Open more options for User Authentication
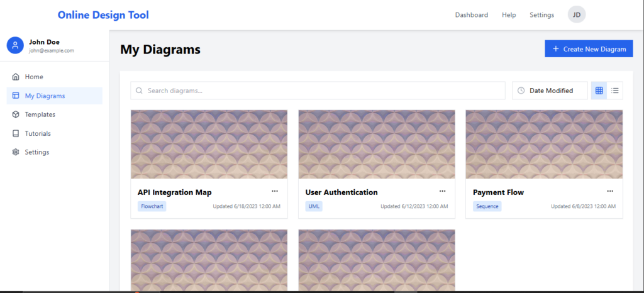 (442, 191)
